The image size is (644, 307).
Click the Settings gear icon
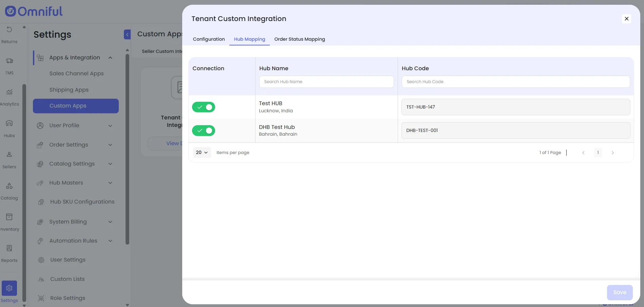pos(9,288)
